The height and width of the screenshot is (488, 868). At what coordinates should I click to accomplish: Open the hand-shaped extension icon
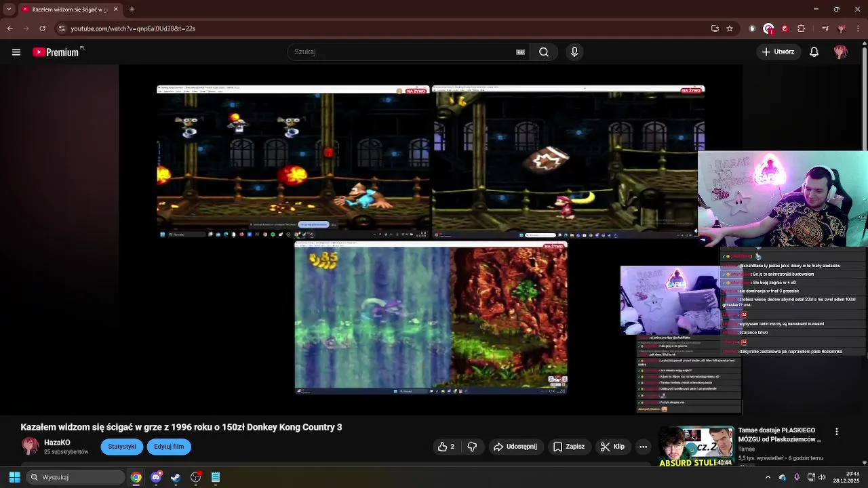click(x=752, y=28)
